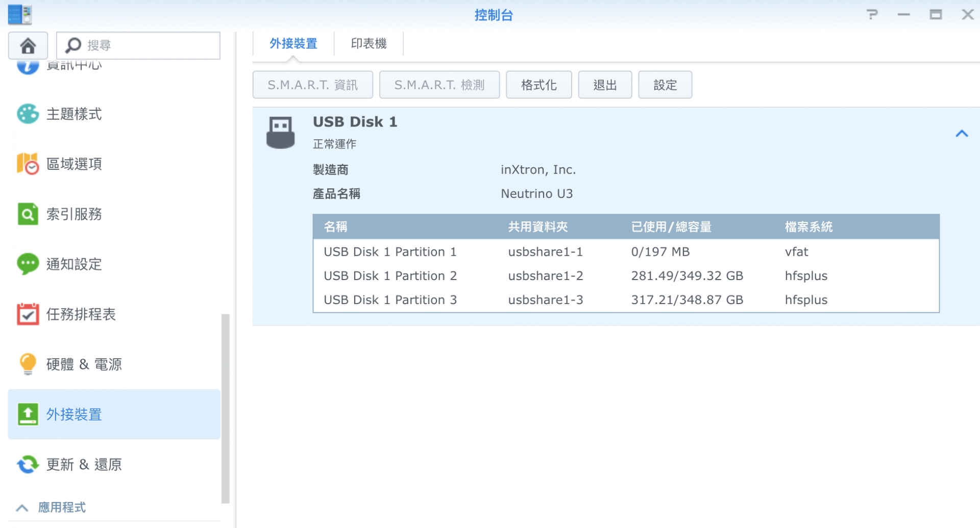Switch to the 印表機 tab
This screenshot has width=980, height=528.
(x=369, y=44)
